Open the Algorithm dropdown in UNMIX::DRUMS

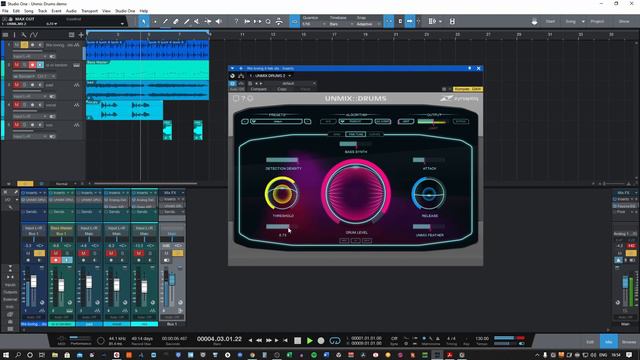(356, 122)
